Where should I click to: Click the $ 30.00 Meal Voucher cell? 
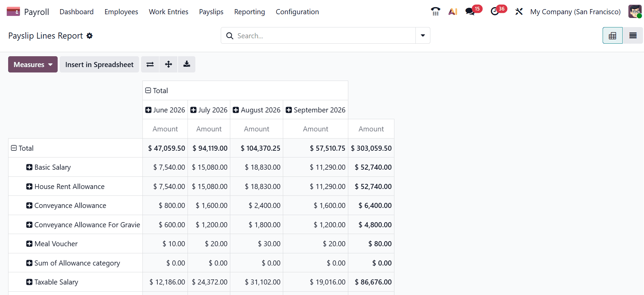pyautogui.click(x=257, y=244)
